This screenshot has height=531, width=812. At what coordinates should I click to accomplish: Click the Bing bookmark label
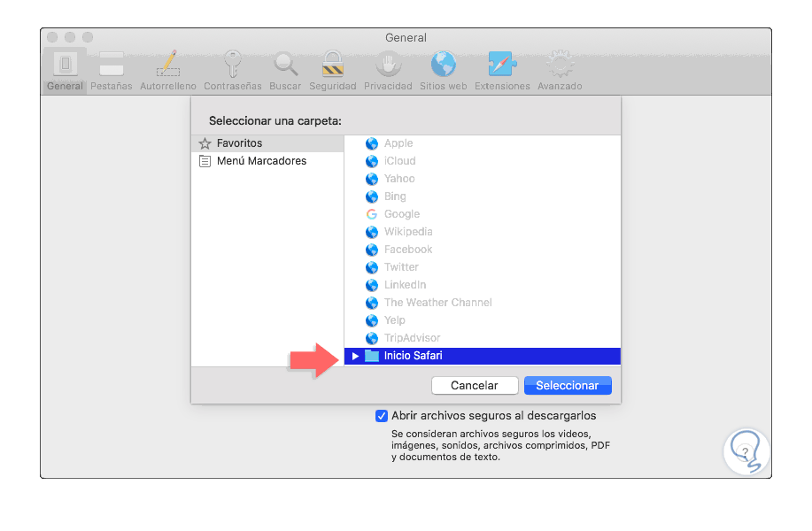point(395,196)
